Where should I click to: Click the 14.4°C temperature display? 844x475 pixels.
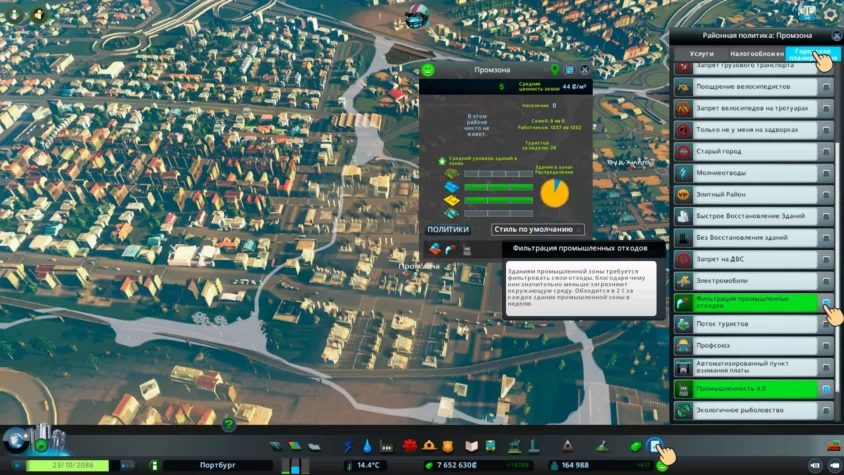[x=368, y=465]
